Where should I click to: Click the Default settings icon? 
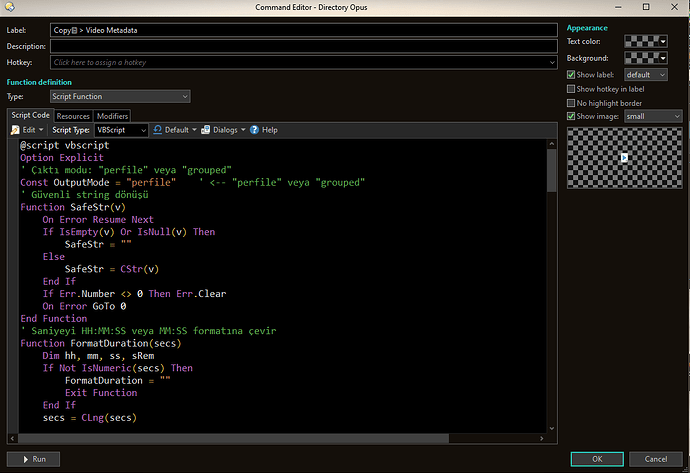[x=158, y=130]
